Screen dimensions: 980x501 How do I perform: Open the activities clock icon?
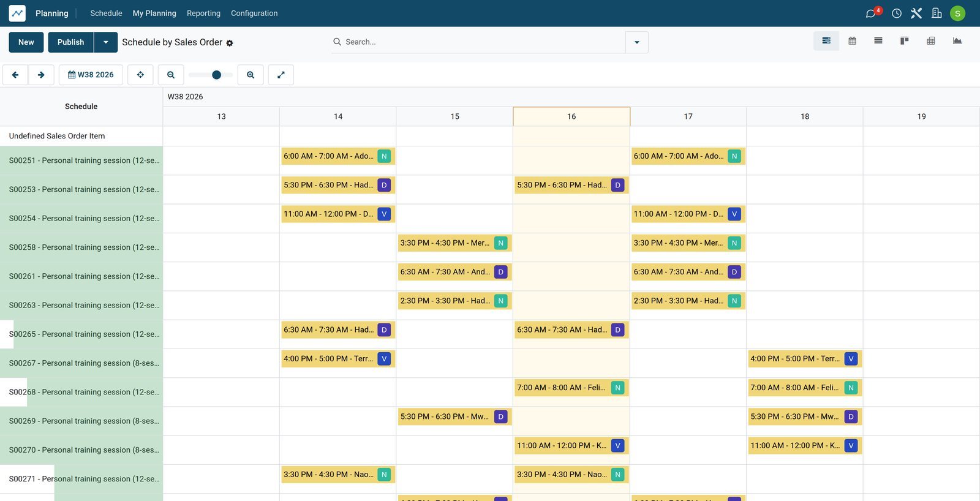click(897, 13)
